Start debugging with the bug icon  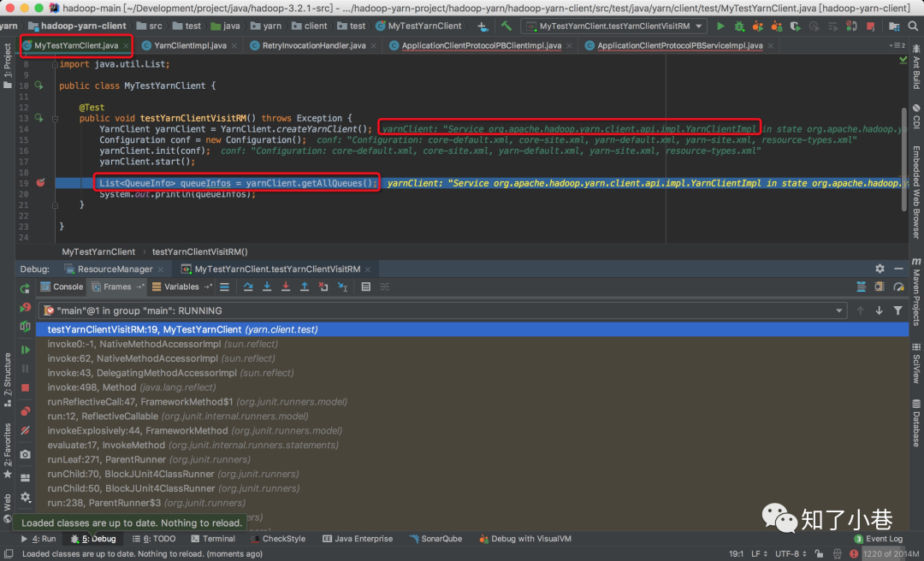point(739,26)
